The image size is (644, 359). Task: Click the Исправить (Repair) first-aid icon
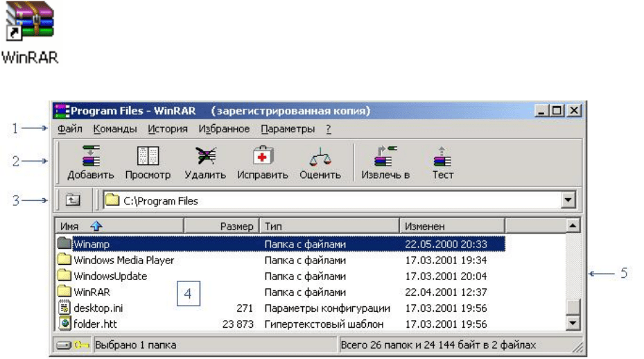[263, 156]
